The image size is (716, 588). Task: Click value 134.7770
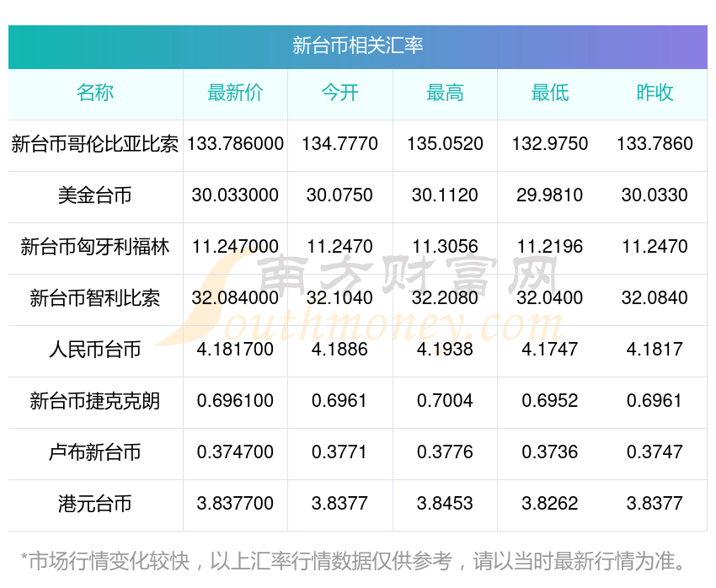tap(339, 144)
